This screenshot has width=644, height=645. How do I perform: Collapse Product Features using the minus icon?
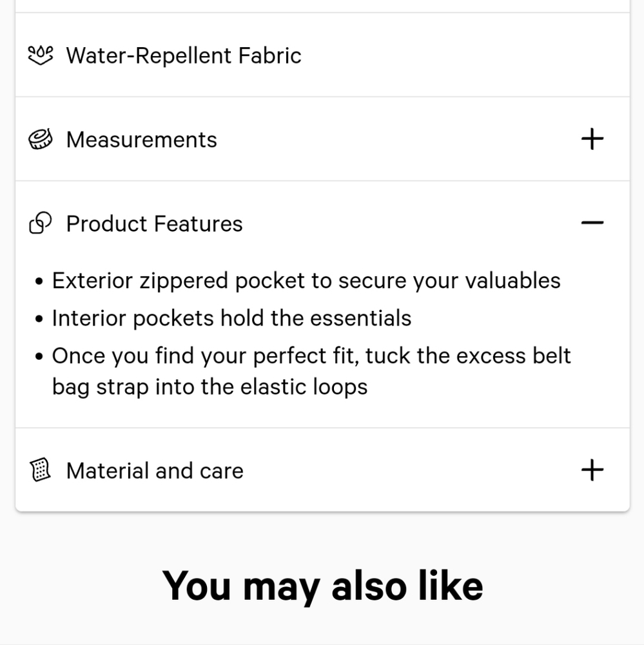592,223
